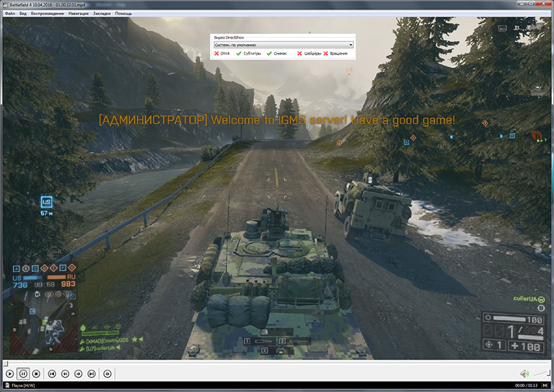Mute audio with the speaker icon
Image resolution: width=554 pixels, height=392 pixels.
524,373
